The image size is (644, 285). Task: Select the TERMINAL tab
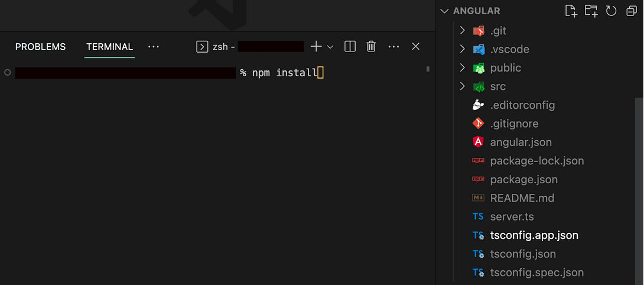pos(110,47)
